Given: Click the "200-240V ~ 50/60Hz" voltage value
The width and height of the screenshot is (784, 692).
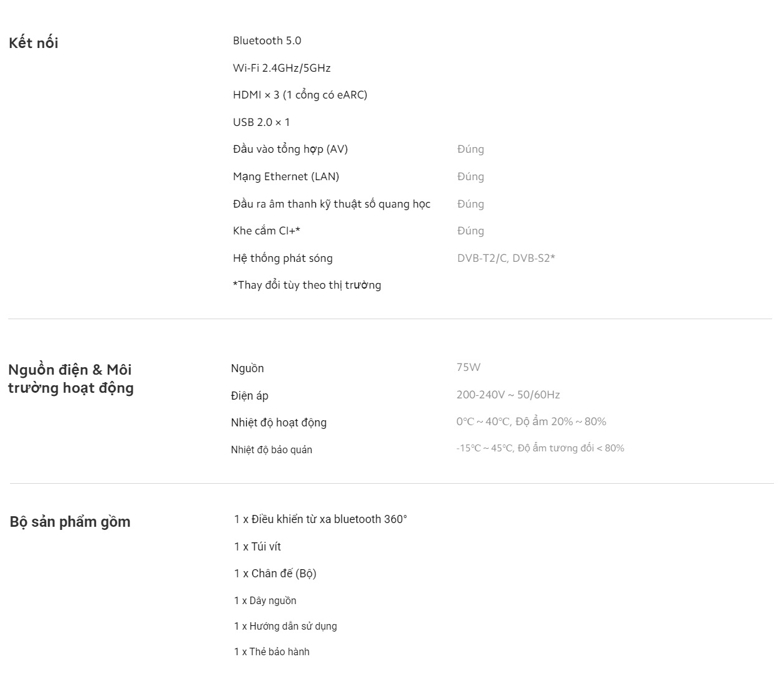Looking at the screenshot, I should pos(508,395).
